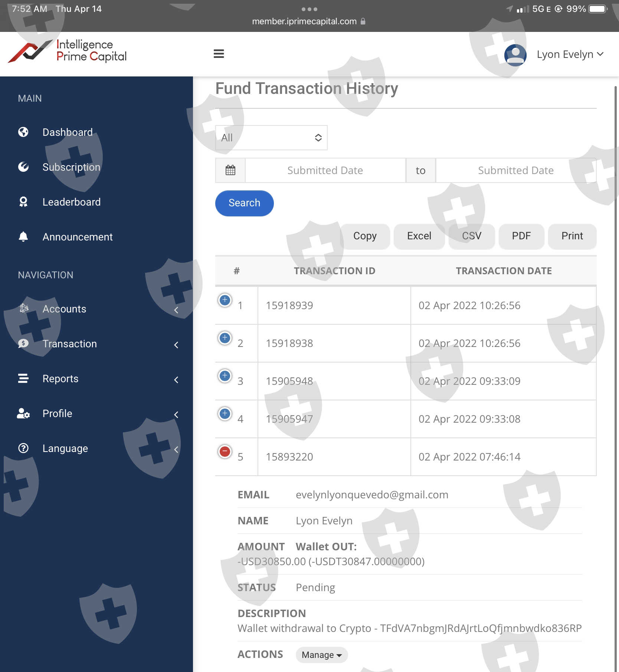Tap the three dots at the top of the screen
This screenshot has width=619, height=672.
pos(309,9)
